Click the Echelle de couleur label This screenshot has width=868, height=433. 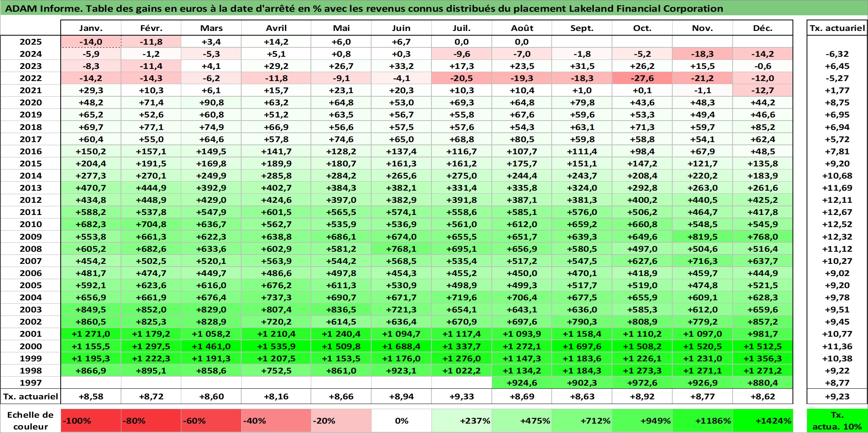point(31,420)
